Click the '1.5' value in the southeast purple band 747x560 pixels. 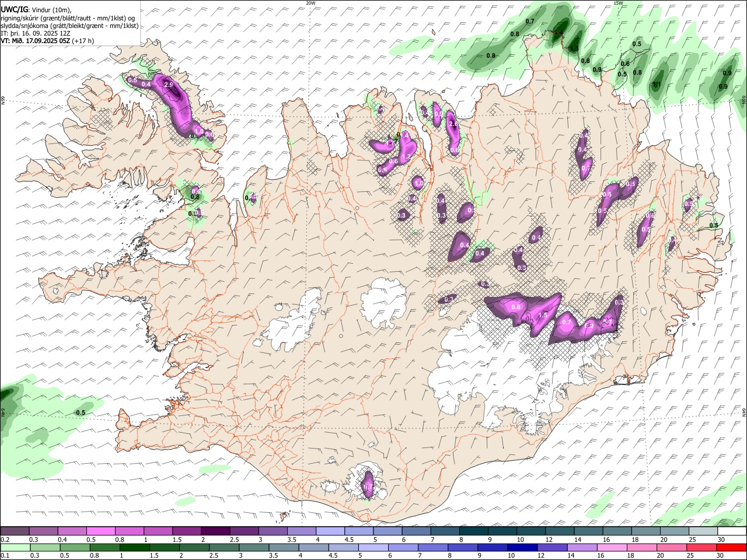click(543, 315)
